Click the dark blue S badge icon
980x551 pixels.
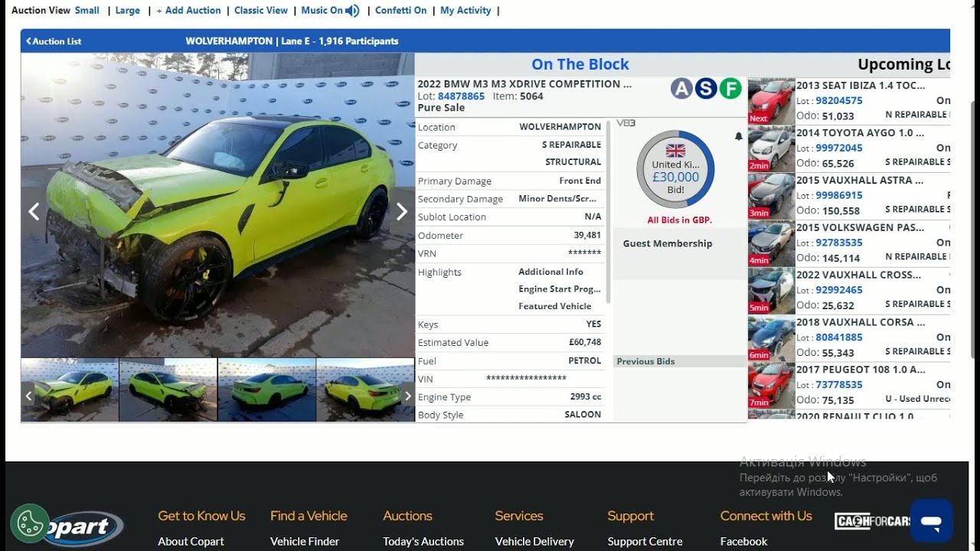point(706,89)
